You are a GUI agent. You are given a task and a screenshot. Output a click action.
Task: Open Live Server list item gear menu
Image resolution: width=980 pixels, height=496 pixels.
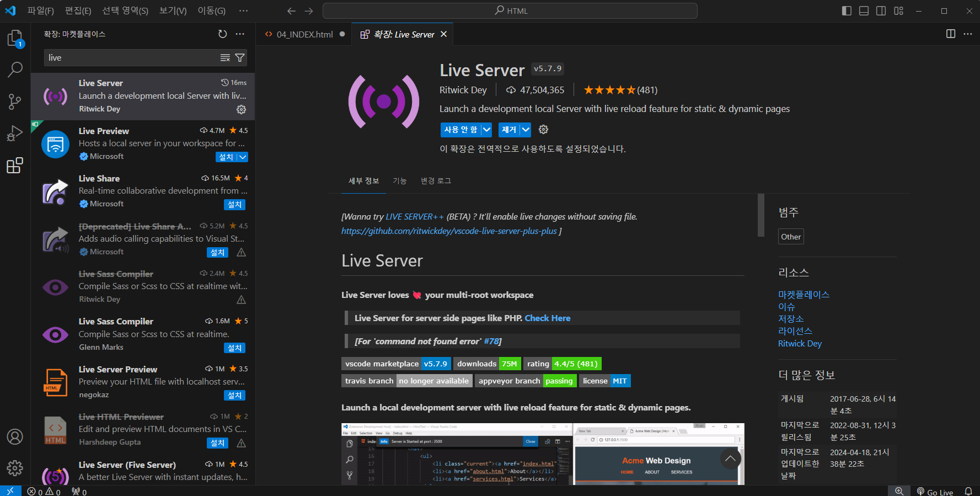241,109
